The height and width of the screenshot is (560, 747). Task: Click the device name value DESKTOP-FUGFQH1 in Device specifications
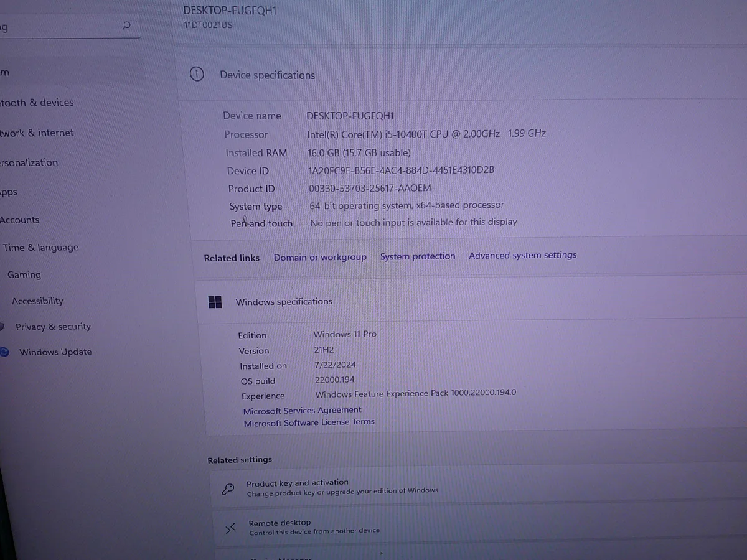350,116
